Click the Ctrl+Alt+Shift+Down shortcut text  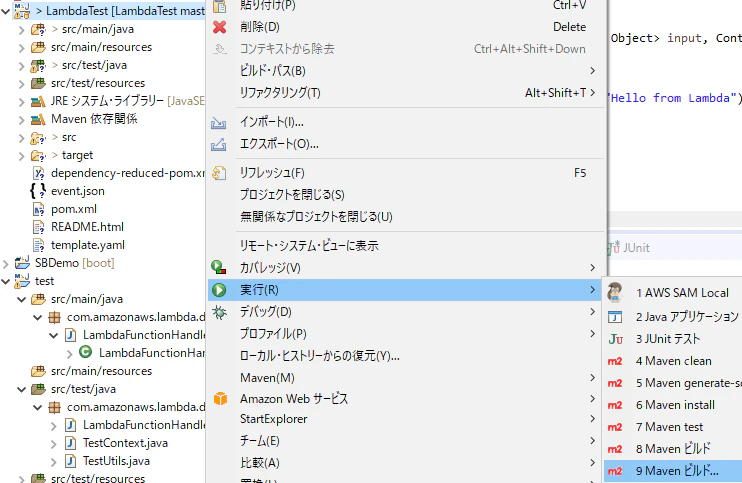[x=530, y=49]
